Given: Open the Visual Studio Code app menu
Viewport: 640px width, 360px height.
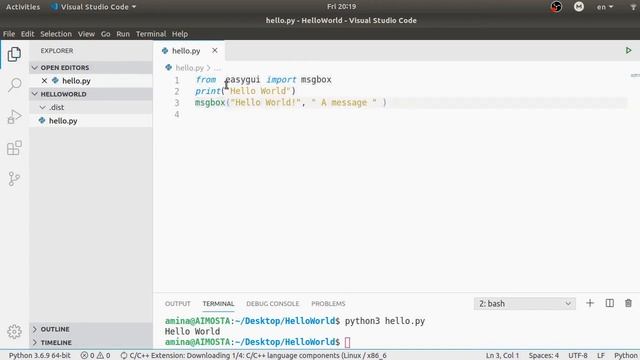Looking at the screenshot, I should click(93, 7).
